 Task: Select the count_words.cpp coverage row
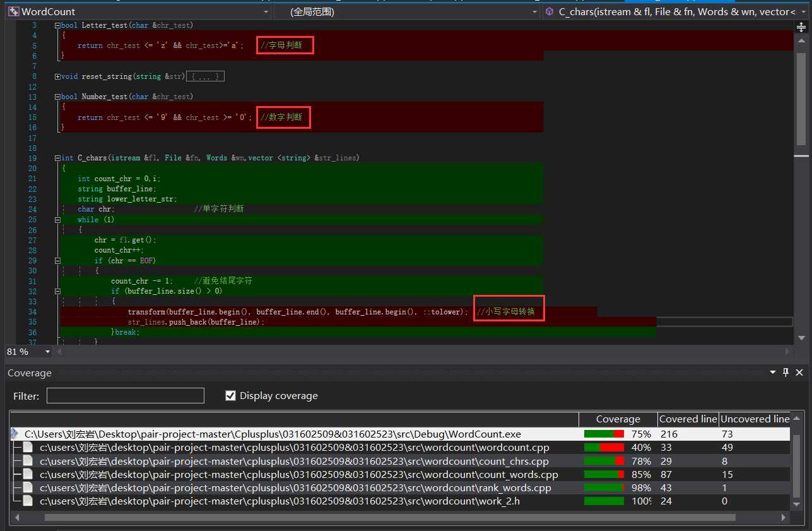400,474
